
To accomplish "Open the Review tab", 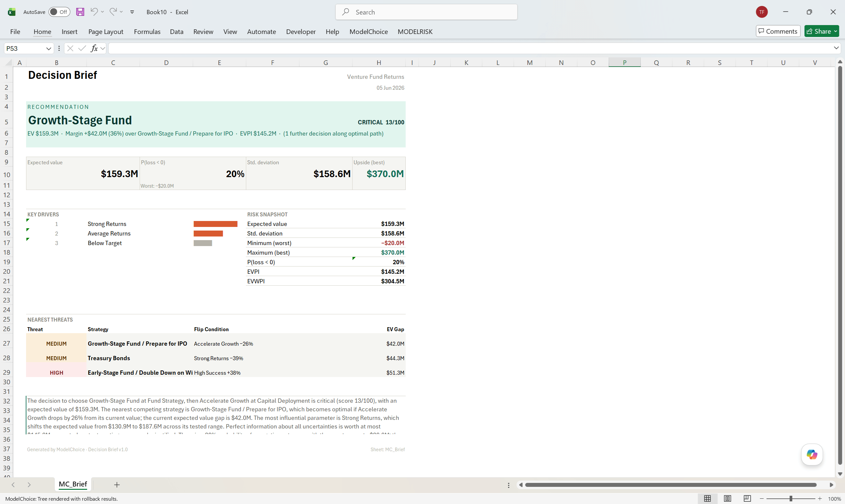I will 203,32.
